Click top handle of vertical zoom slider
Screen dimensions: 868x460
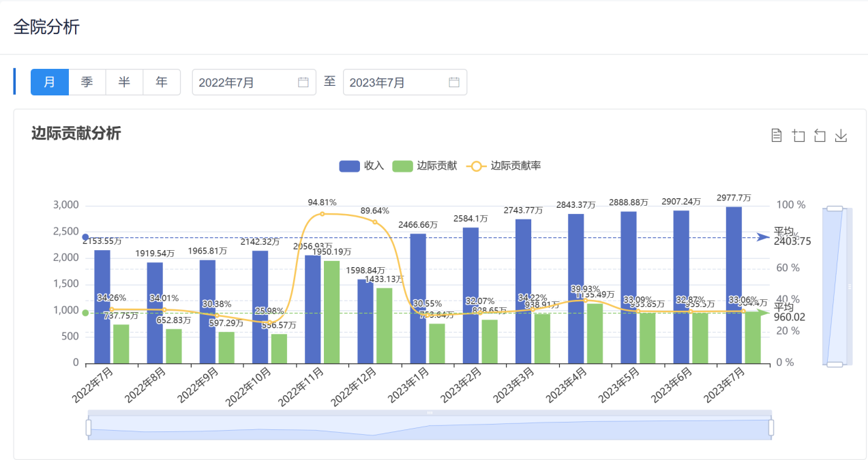835,209
